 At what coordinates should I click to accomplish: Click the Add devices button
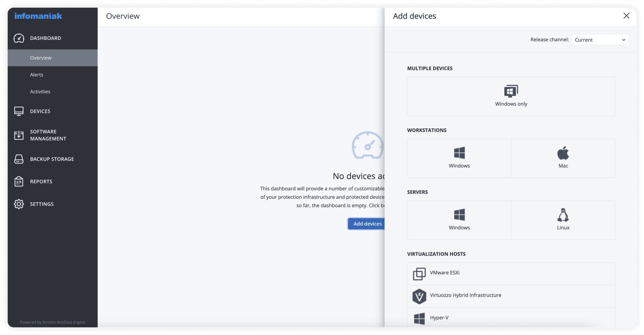(366, 224)
